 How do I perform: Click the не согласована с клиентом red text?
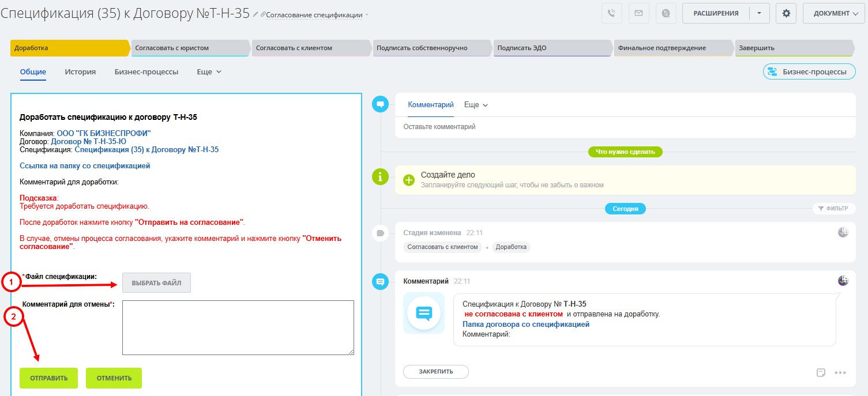pyautogui.click(x=513, y=314)
